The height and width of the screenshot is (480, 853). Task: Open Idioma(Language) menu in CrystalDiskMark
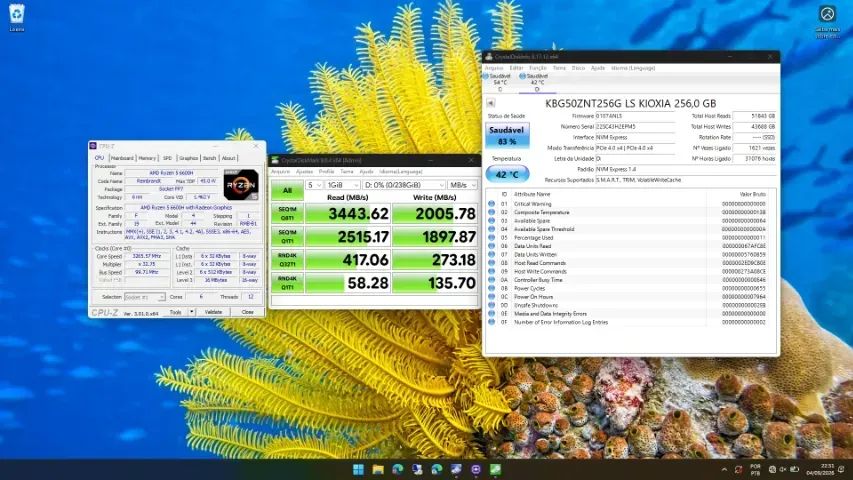401,171
